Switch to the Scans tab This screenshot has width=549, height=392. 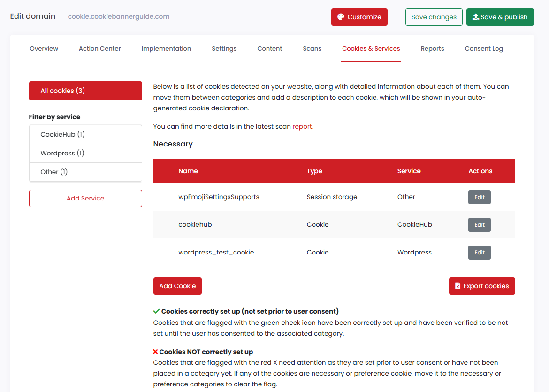coord(312,49)
